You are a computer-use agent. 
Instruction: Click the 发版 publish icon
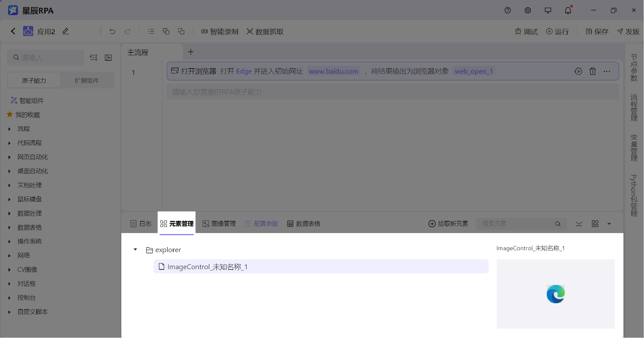pyautogui.click(x=628, y=31)
